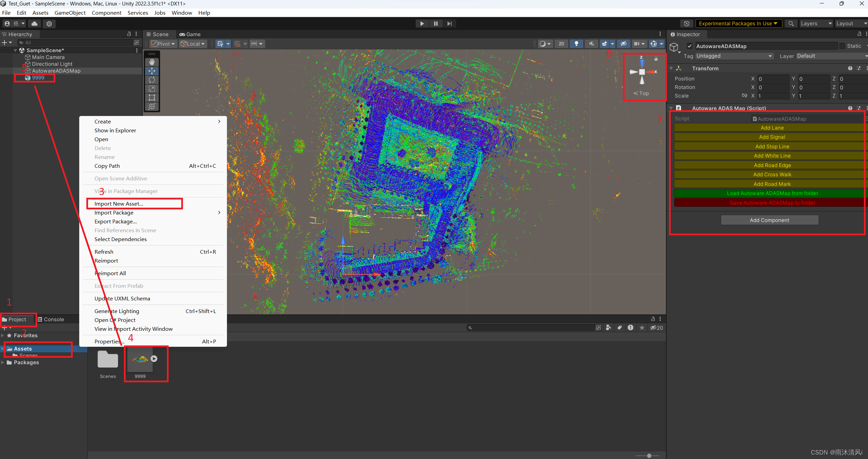Select the Rotate tool
868x459 pixels.
coord(152,80)
